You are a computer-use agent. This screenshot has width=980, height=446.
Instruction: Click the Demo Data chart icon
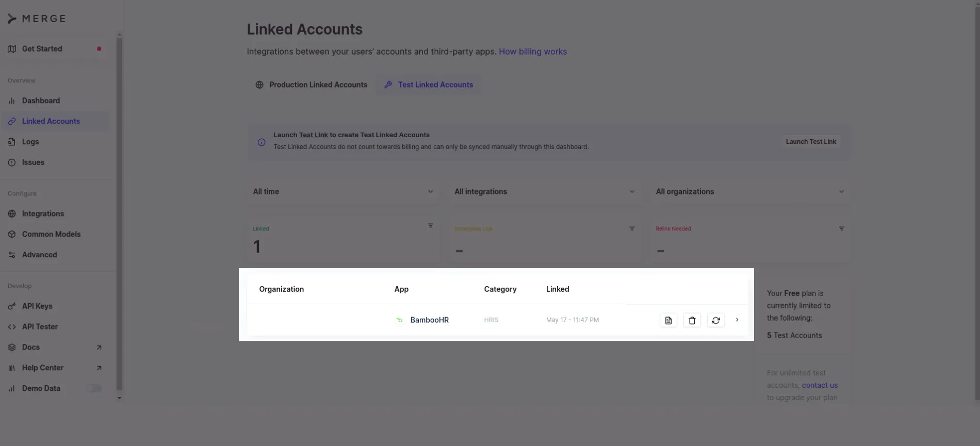(12, 388)
